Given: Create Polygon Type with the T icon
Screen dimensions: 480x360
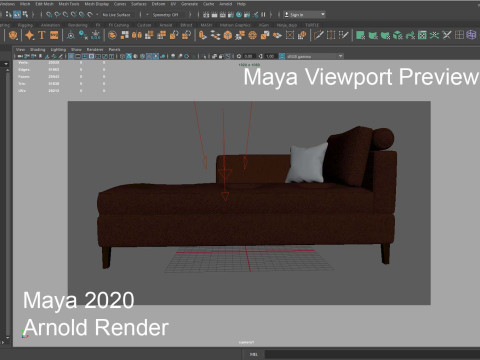Looking at the screenshot, I should point(42,35).
